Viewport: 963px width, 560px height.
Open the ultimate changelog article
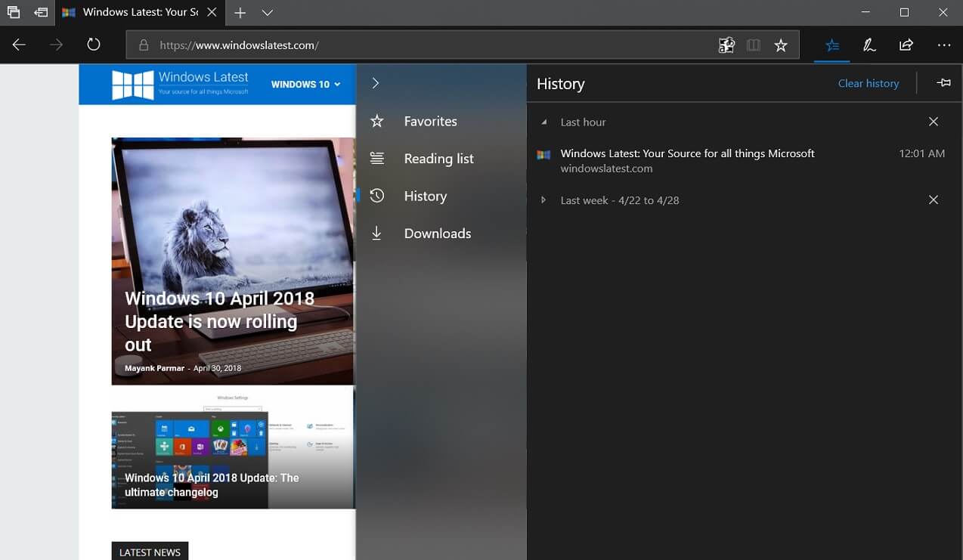(x=212, y=485)
